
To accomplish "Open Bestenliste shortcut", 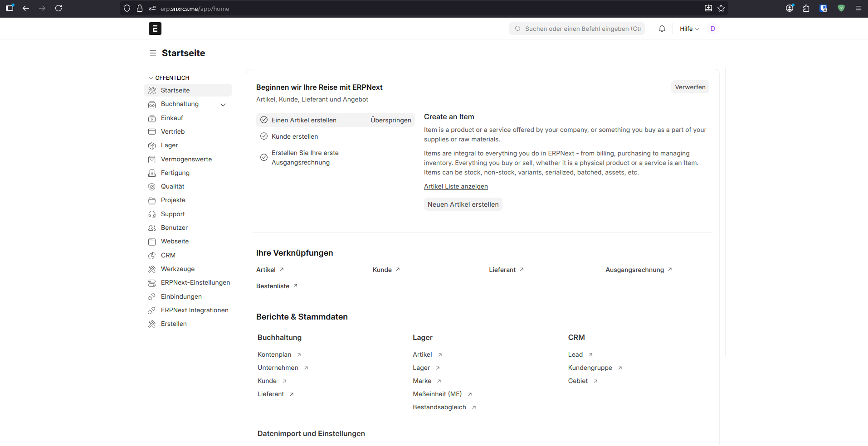I will tap(277, 286).
